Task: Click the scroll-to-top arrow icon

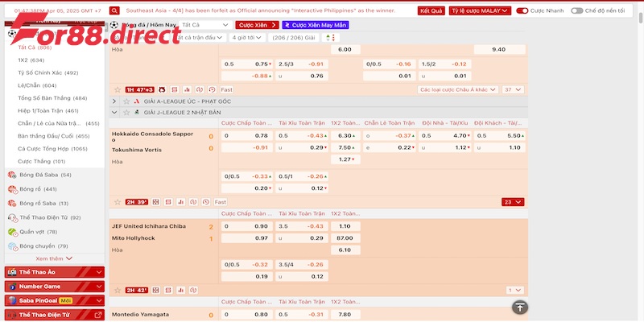Action: pos(520,307)
